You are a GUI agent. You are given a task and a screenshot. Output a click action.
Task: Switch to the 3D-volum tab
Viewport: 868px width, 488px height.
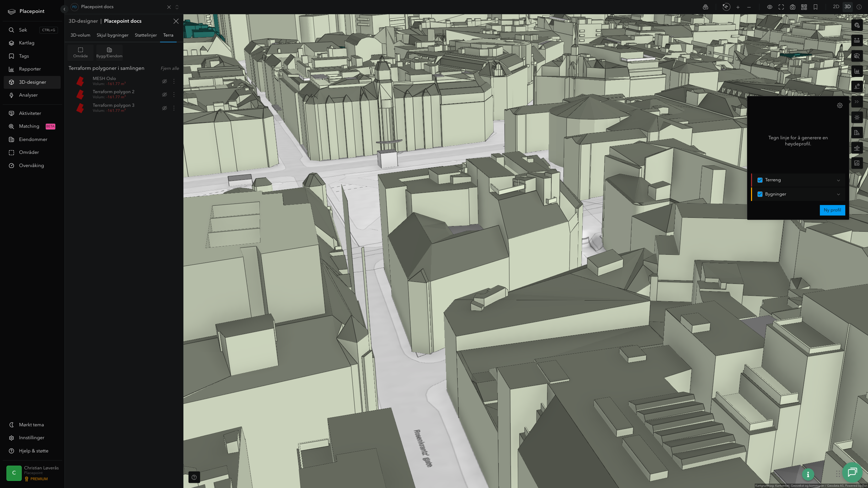tap(80, 35)
